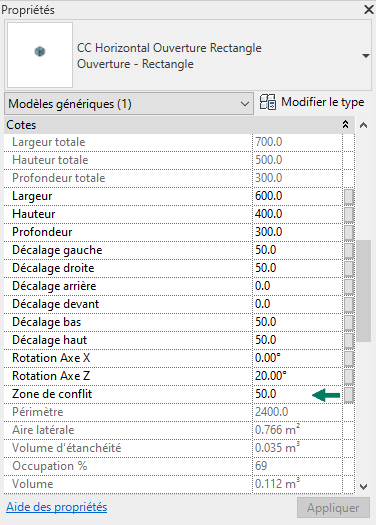Click the associate parameter button for Profondeur
This screenshot has height=525, width=376.
(349, 232)
